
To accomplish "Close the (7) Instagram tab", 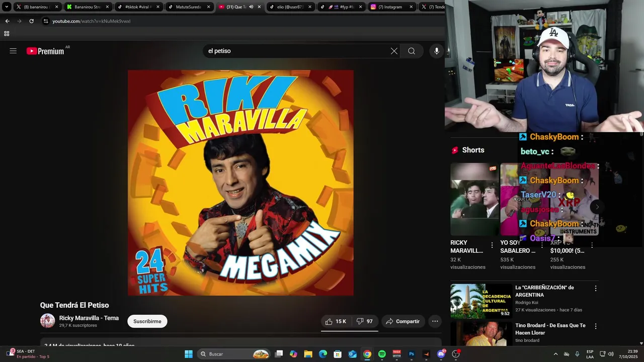I will 411,7.
